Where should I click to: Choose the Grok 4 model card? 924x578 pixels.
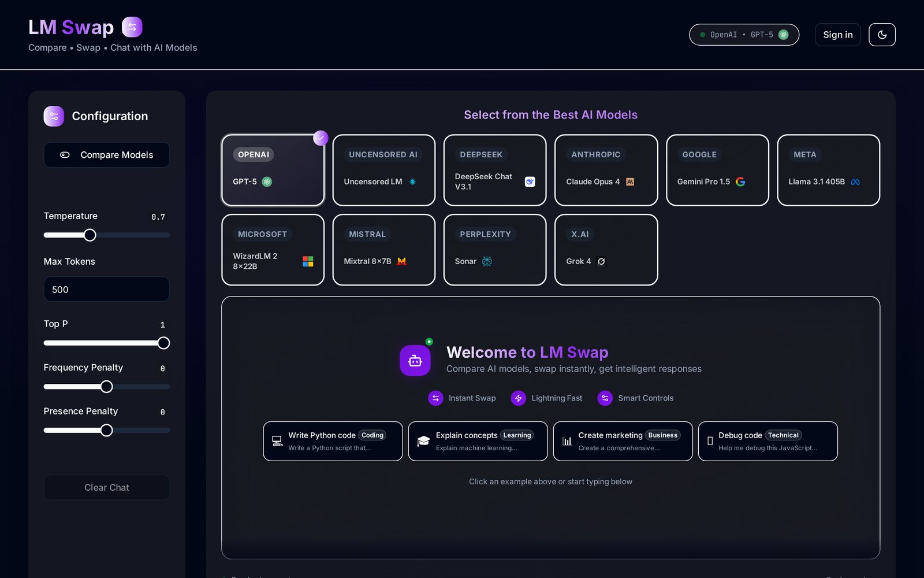pos(606,250)
